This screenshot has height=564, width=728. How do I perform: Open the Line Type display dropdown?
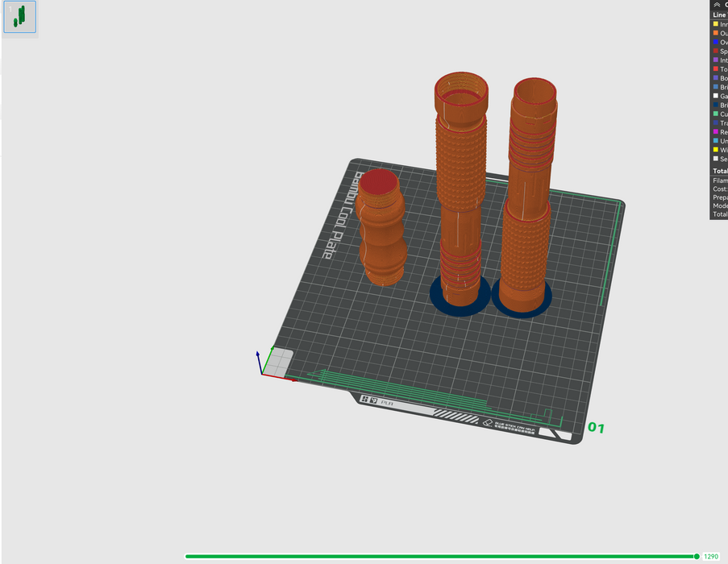[719, 15]
